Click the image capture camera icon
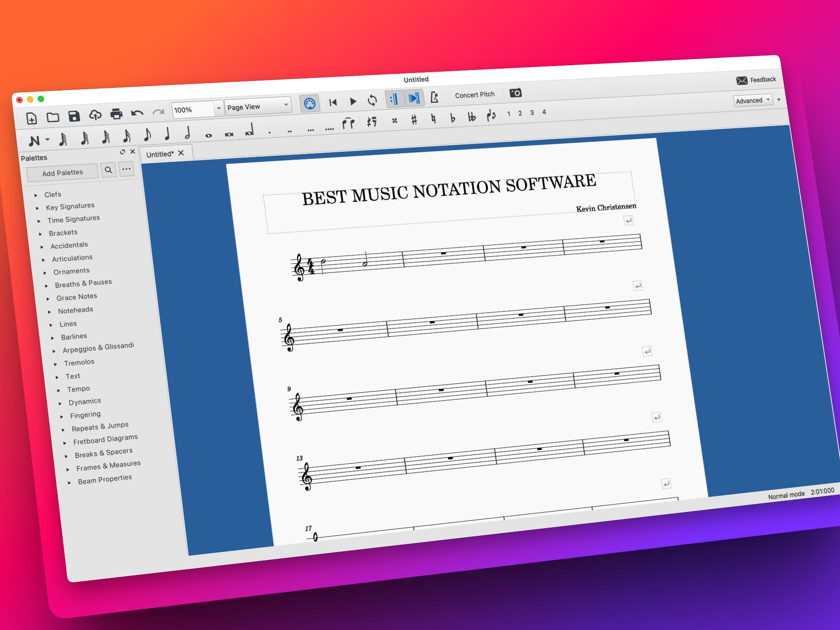Image resolution: width=840 pixels, height=630 pixels. 516,94
